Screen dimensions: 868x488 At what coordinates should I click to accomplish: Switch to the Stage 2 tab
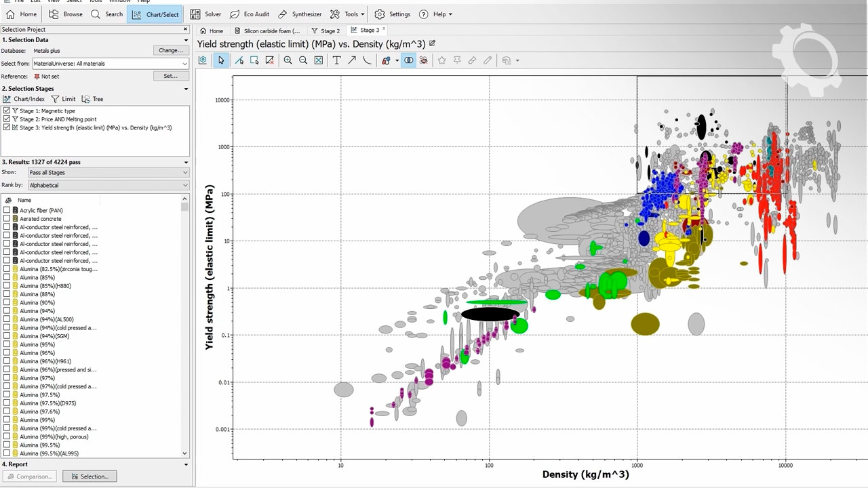coord(325,30)
